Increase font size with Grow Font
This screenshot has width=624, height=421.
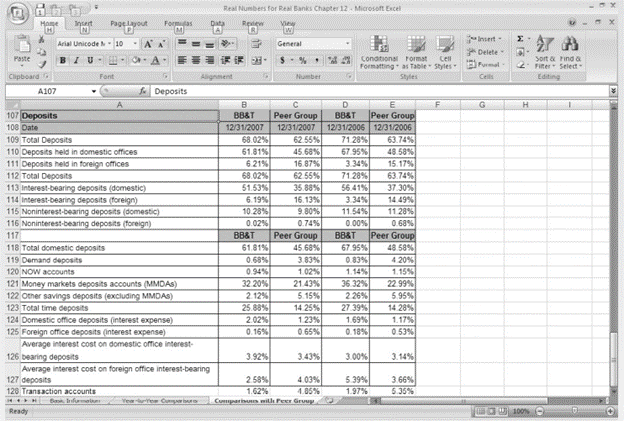click(148, 44)
